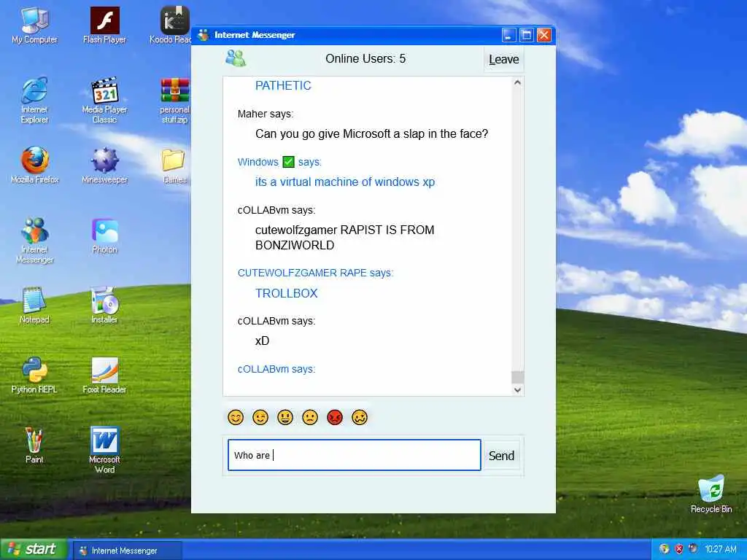Open the Recycle Bin
The height and width of the screenshot is (560, 747).
(x=711, y=494)
